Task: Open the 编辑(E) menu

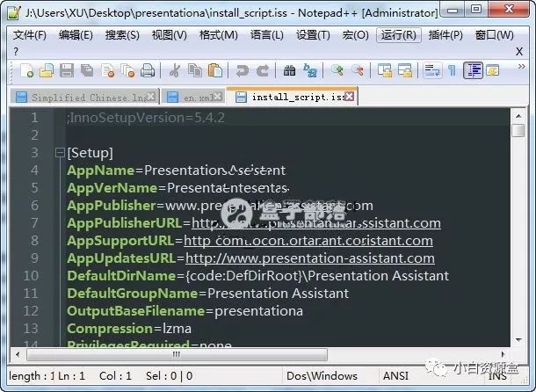Action: click(76, 35)
